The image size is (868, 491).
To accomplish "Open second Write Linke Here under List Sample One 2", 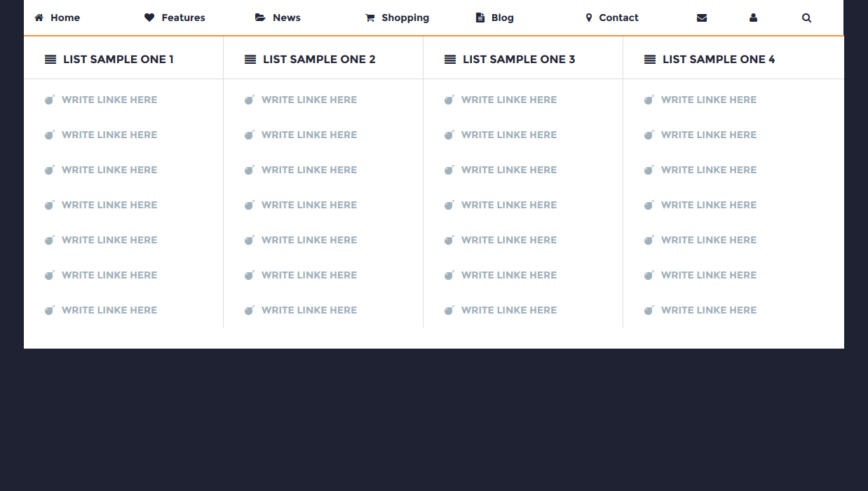I will [x=309, y=135].
